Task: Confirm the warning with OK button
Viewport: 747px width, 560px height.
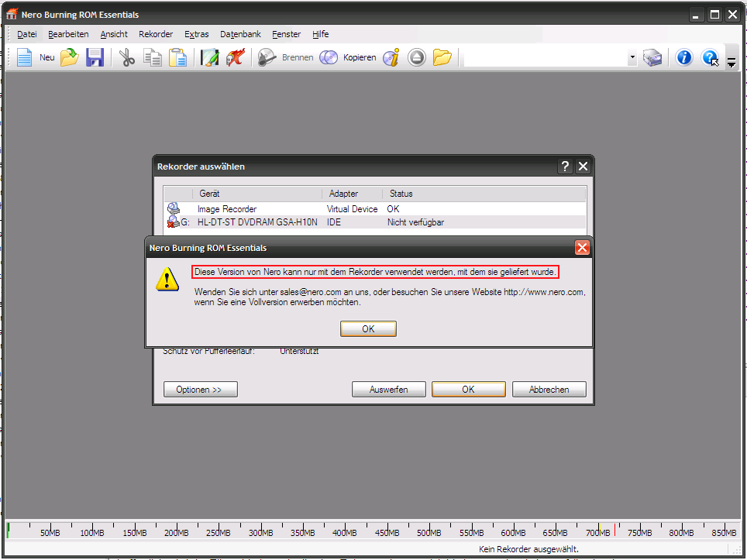Action: [368, 328]
